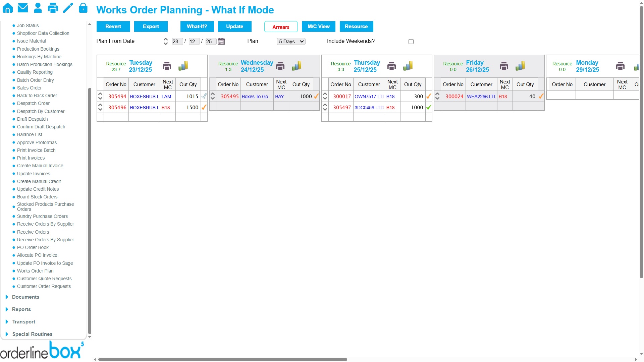The image size is (644, 362).
Task: Print Tuesday 23/12/25 plan
Action: pyautogui.click(x=167, y=66)
